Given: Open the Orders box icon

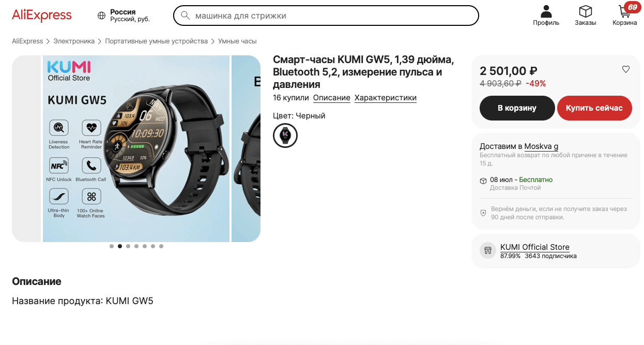Looking at the screenshot, I should coord(585,11).
